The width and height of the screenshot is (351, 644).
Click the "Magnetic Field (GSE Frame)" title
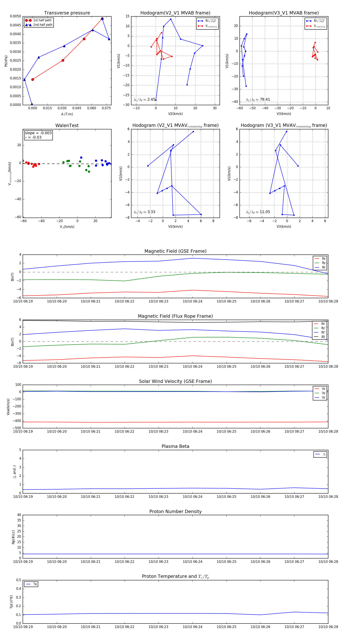tap(175, 251)
